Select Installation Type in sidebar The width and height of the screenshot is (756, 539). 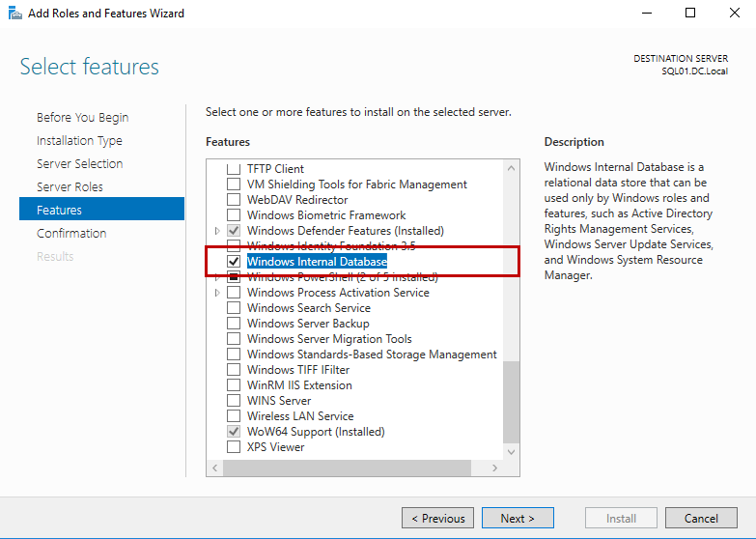[x=79, y=140]
